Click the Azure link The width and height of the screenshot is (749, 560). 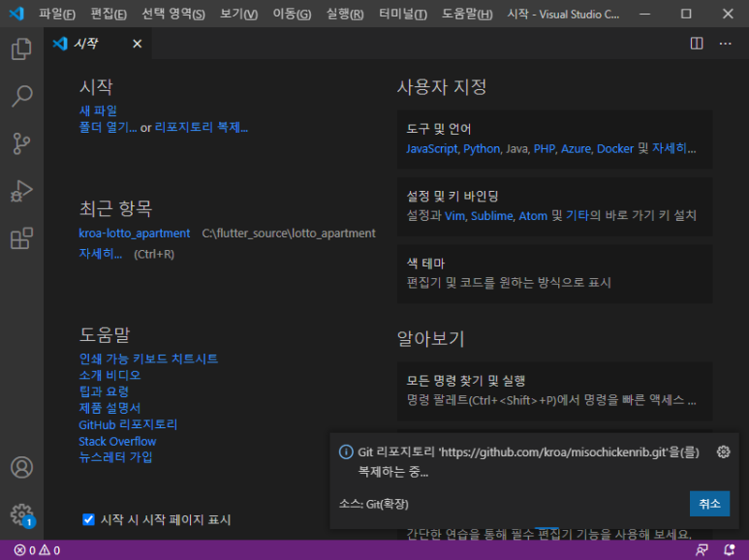pos(576,148)
